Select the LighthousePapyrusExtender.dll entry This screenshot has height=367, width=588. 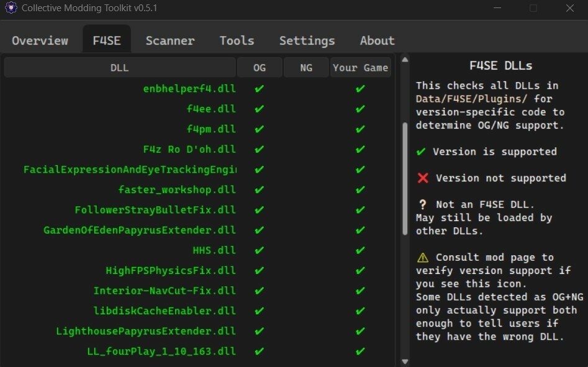146,332
